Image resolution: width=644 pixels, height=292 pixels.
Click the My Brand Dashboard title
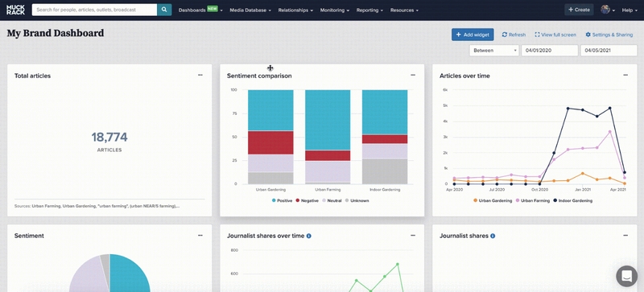pyautogui.click(x=56, y=33)
